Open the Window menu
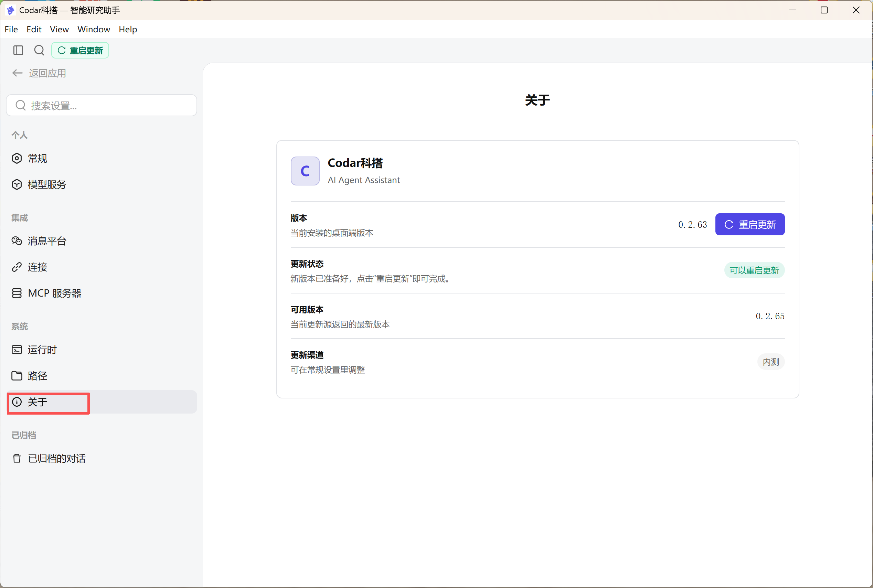 [94, 29]
